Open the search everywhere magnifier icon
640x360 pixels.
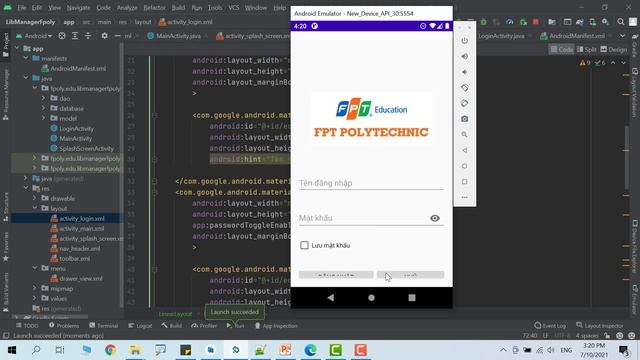(x=620, y=22)
